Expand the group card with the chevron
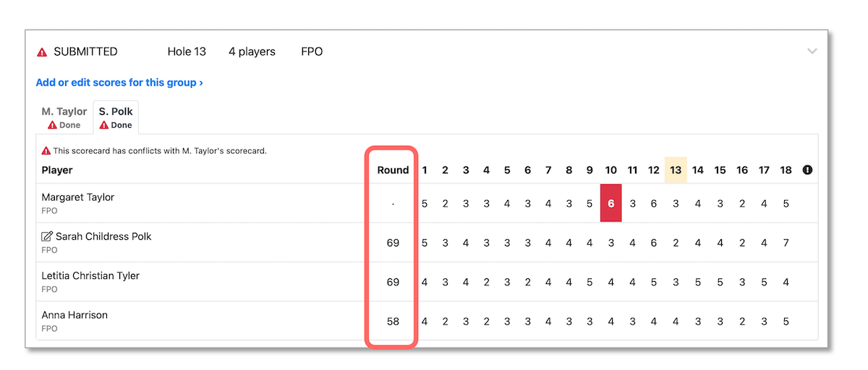Image resolution: width=868 pixels, height=370 pixels. [812, 51]
